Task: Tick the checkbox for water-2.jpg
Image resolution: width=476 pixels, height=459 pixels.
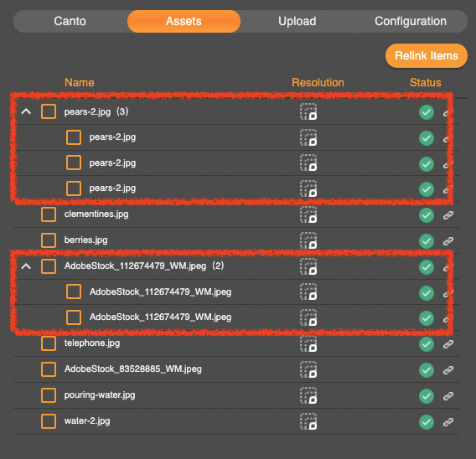Action: tap(49, 421)
